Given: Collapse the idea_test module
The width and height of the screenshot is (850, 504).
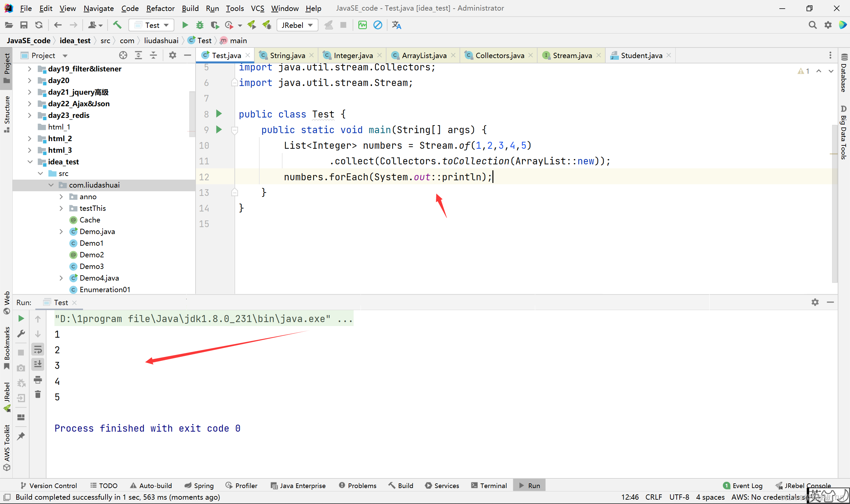Looking at the screenshot, I should (x=30, y=162).
